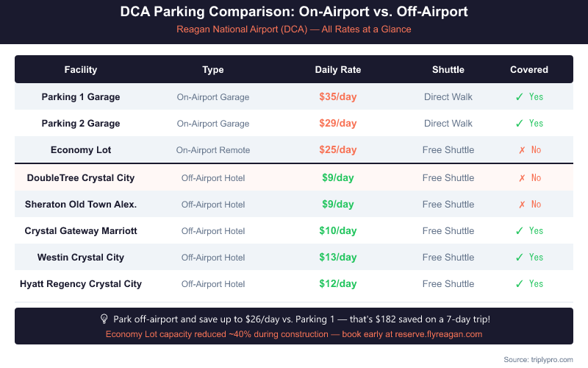Click the checkmark for Crystal Gateway Marriott
This screenshot has width=588, height=368.
pyautogui.click(x=520, y=231)
